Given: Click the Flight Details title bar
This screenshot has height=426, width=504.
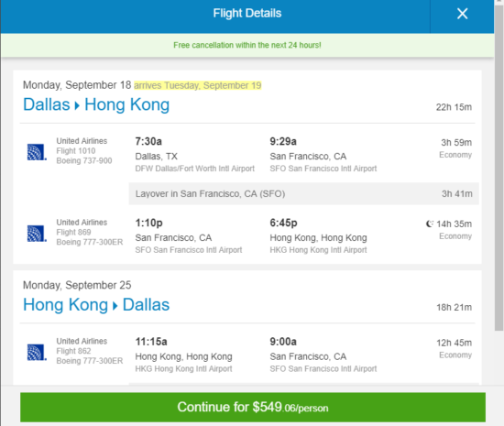Looking at the screenshot, I should [x=247, y=13].
